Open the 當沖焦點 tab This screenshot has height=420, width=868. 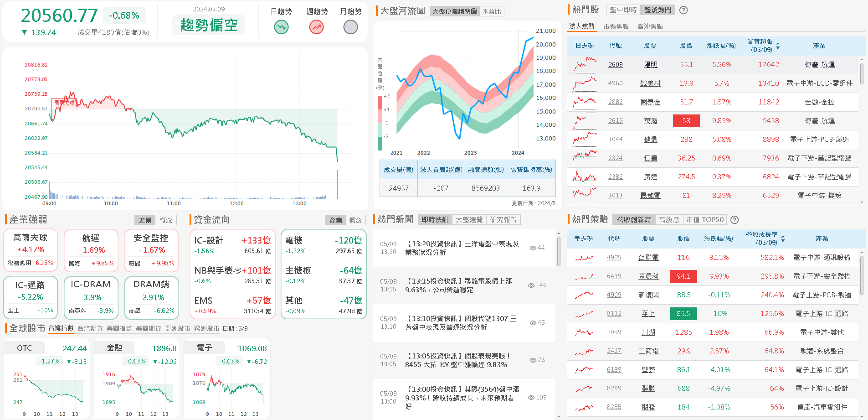[650, 26]
